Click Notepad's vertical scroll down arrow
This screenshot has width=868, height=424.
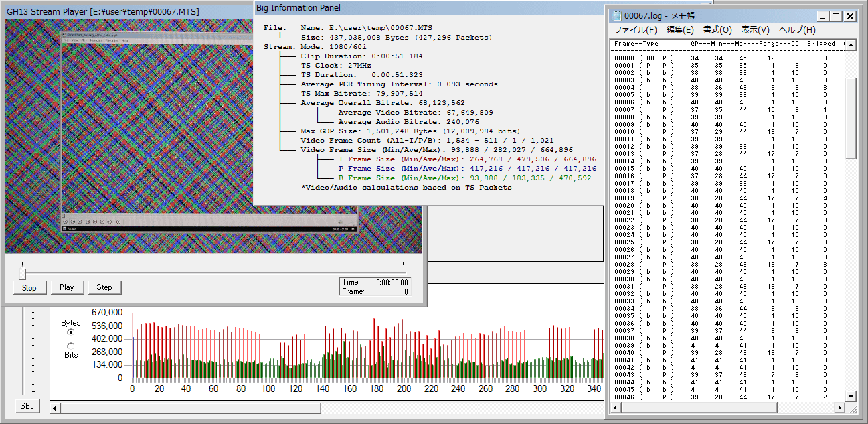click(851, 395)
